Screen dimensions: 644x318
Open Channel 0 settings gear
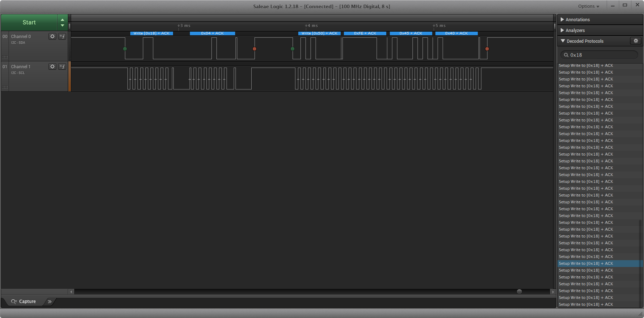[x=52, y=36]
